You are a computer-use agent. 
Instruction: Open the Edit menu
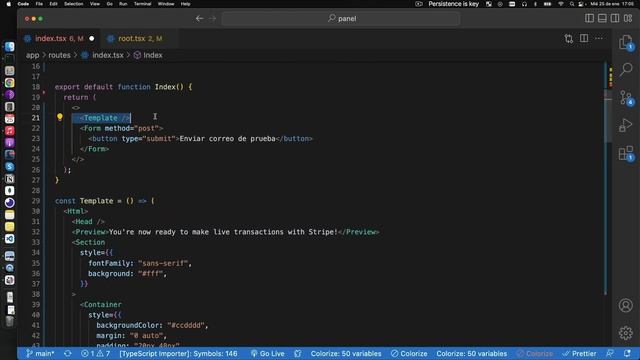click(53, 4)
